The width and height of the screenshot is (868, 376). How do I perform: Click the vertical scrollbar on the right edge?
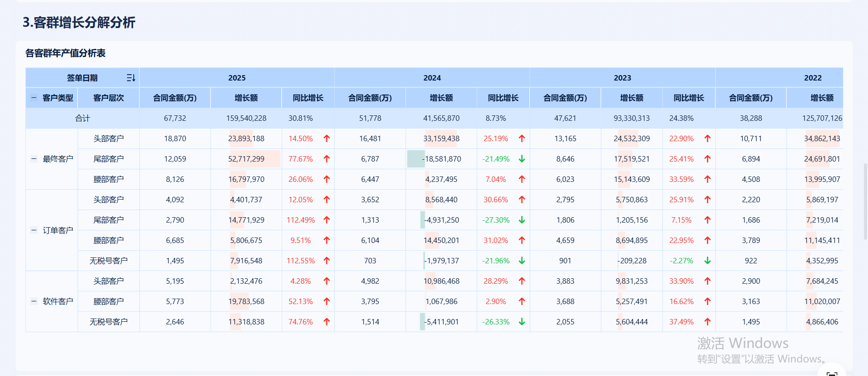[x=865, y=199]
